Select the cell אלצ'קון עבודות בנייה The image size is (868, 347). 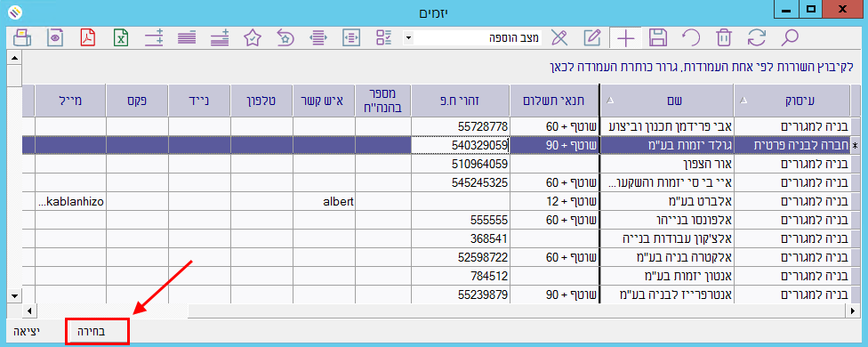(x=666, y=239)
